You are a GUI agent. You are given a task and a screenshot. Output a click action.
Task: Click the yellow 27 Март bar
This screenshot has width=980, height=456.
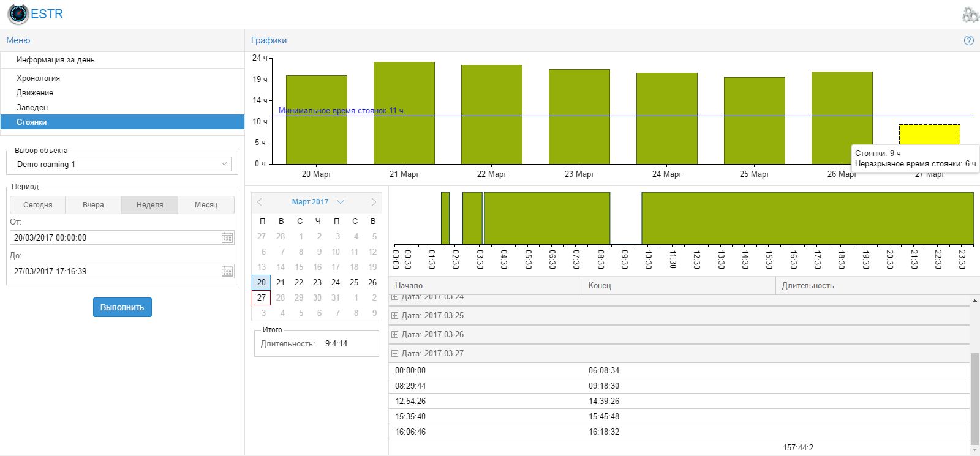(x=929, y=135)
